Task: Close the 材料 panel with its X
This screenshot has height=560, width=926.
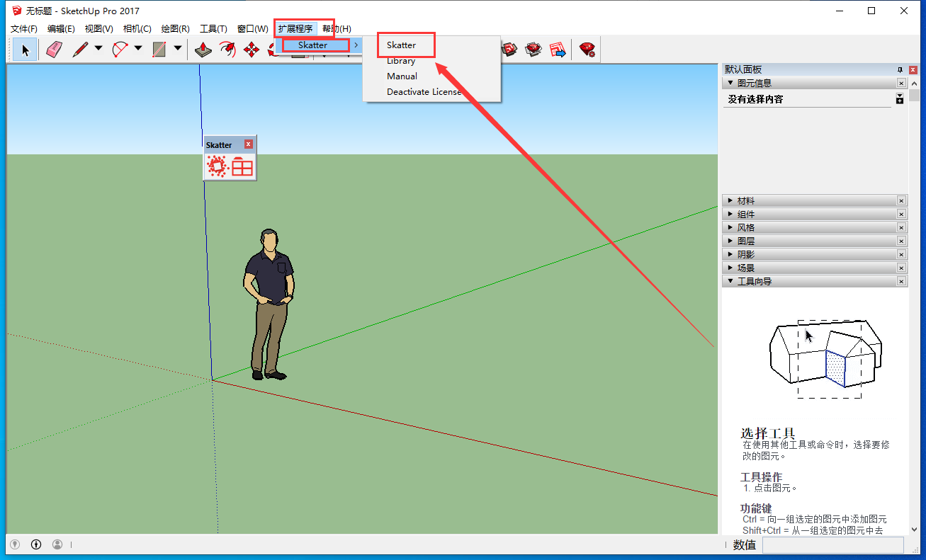Action: tap(901, 201)
